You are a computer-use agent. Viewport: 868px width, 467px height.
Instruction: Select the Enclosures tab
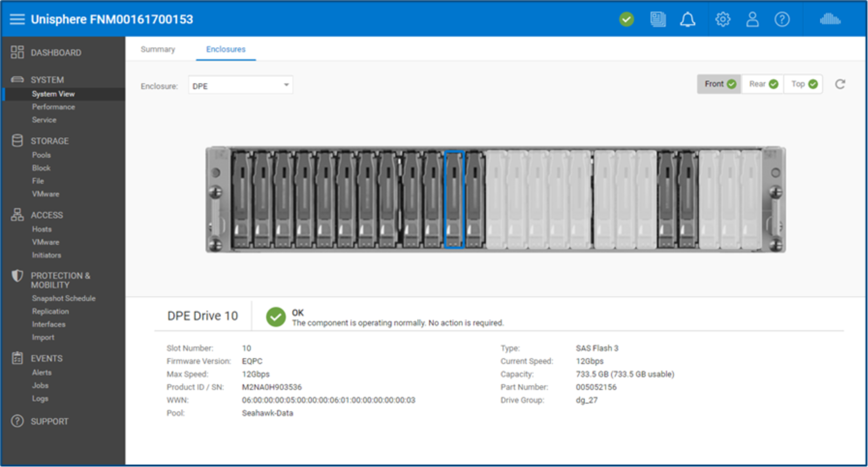[x=226, y=49]
